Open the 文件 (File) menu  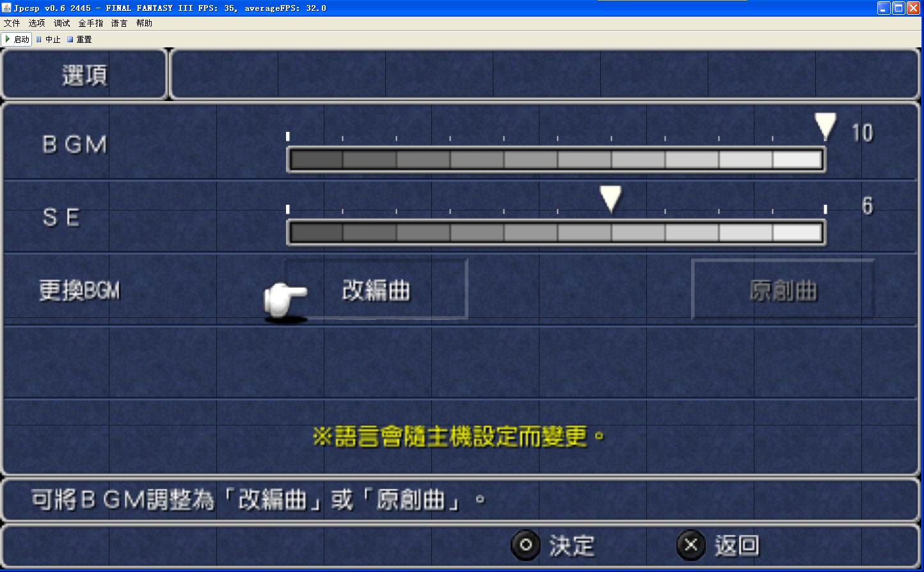tap(12, 23)
